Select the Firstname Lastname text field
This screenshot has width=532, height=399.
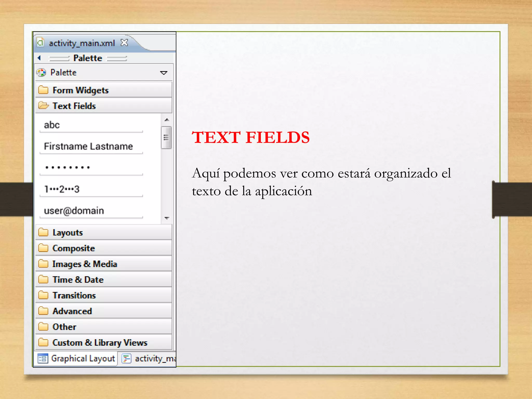[91, 147]
